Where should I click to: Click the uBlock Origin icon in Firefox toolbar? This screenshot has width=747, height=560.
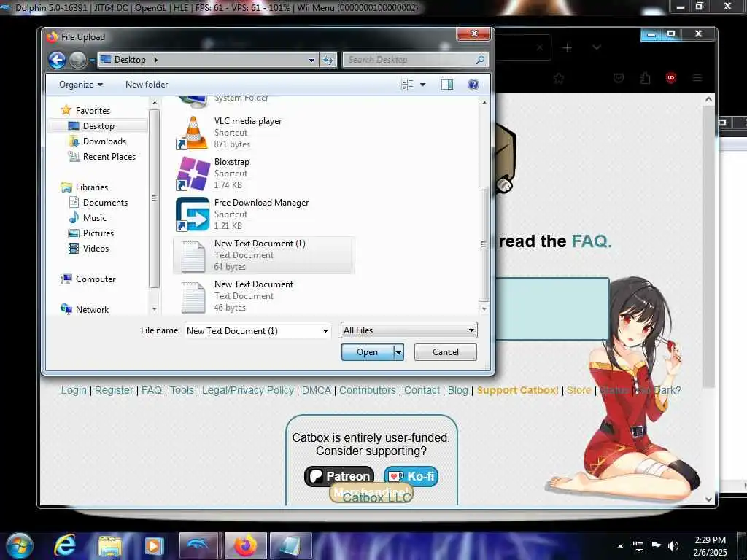[671, 77]
